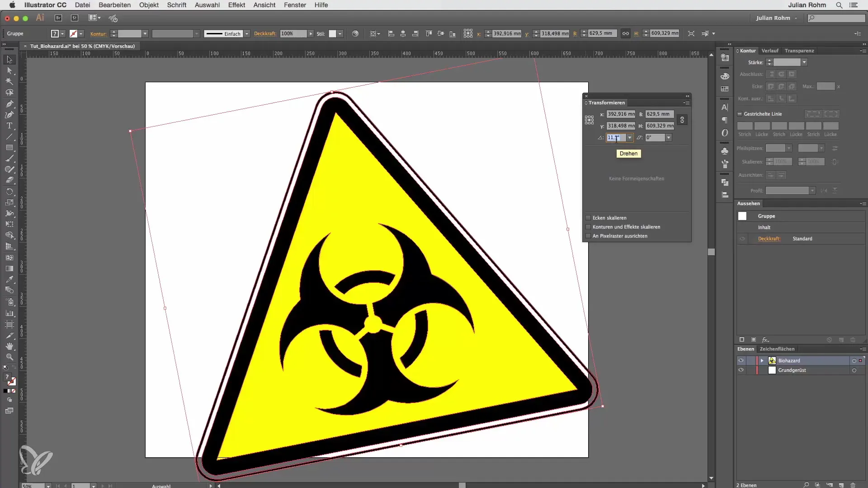Select the Rectangle tool
This screenshot has width=868, height=488.
tap(9, 148)
